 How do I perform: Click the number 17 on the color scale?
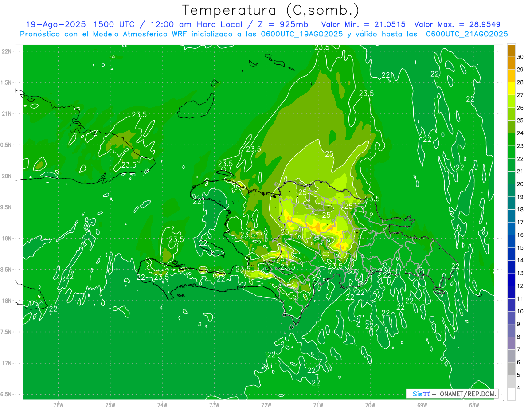(520, 223)
